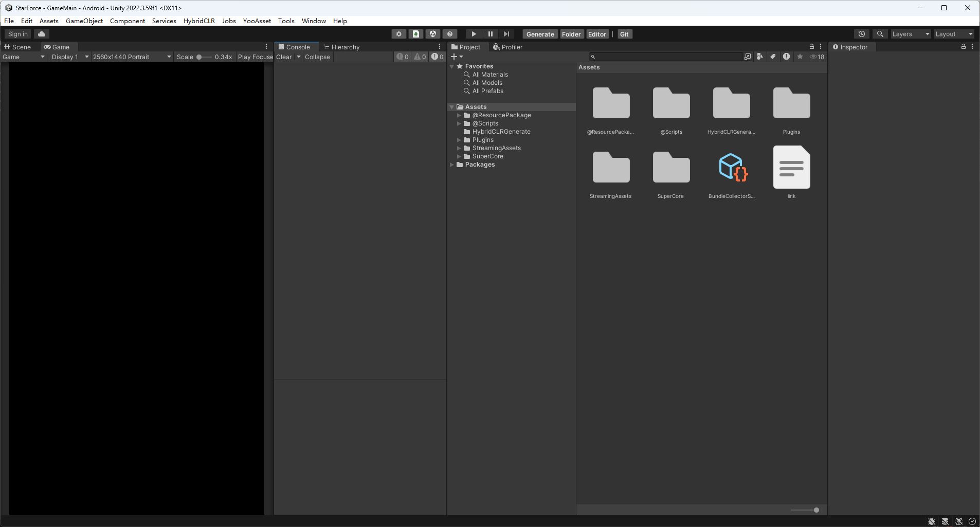Open the undo history icon

pyautogui.click(x=862, y=34)
